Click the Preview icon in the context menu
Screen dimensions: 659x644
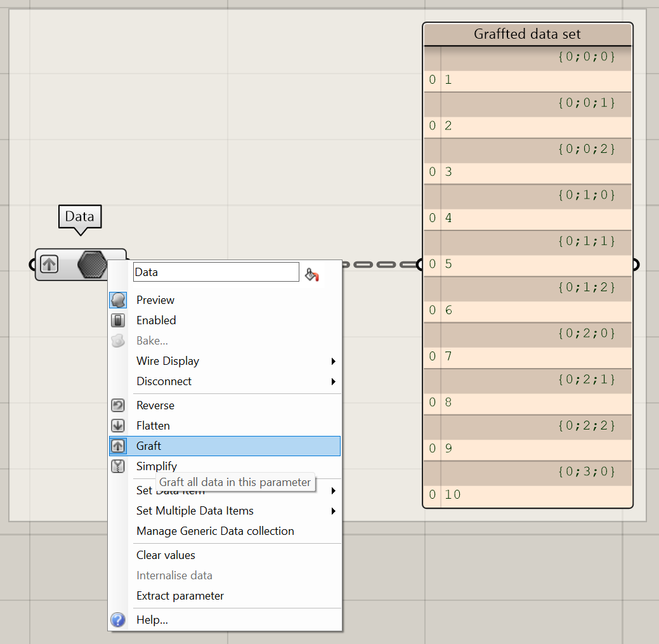(118, 299)
